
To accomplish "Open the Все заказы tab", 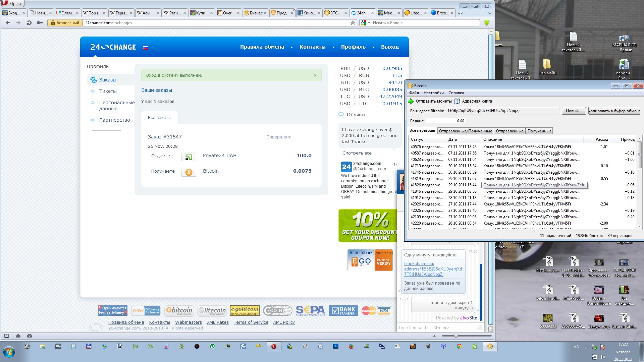I will [x=160, y=118].
